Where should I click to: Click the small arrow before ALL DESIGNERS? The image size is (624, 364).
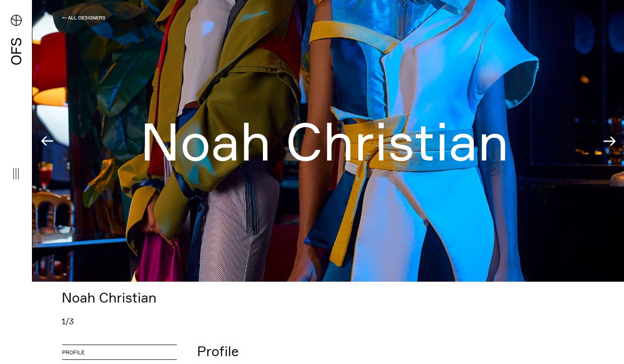[x=64, y=18]
